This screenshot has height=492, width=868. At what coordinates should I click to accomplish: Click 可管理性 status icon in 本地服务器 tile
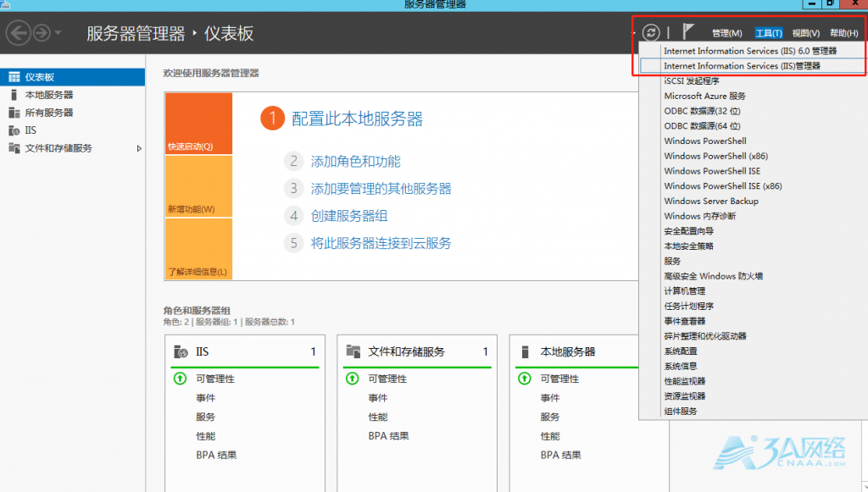524,379
